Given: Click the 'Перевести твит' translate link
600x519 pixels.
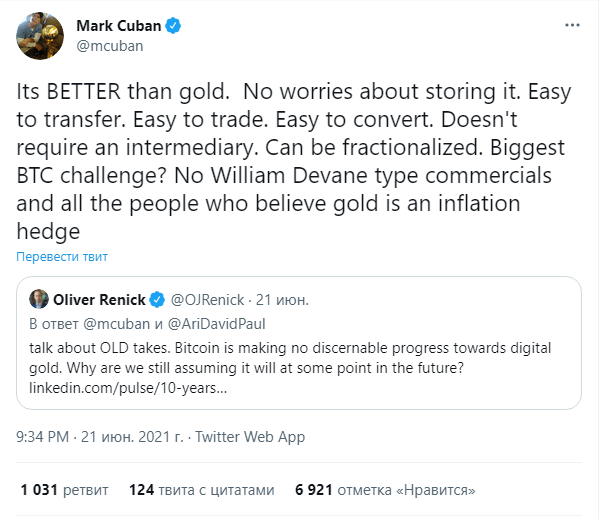Looking at the screenshot, I should [62, 256].
